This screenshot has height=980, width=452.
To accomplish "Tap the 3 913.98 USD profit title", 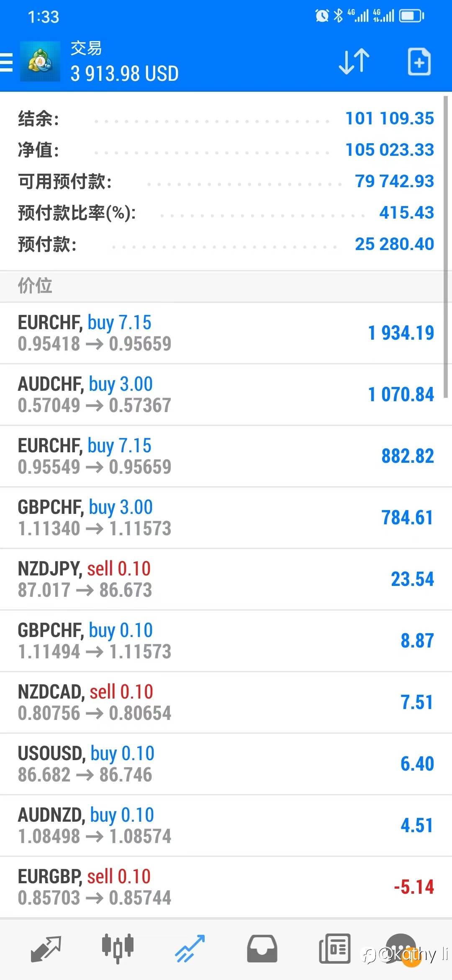I will tap(125, 74).
